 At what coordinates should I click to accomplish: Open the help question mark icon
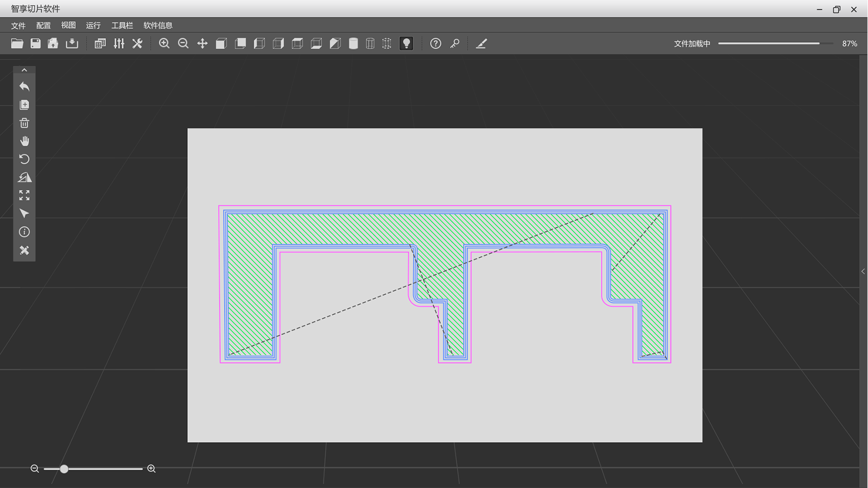[435, 44]
